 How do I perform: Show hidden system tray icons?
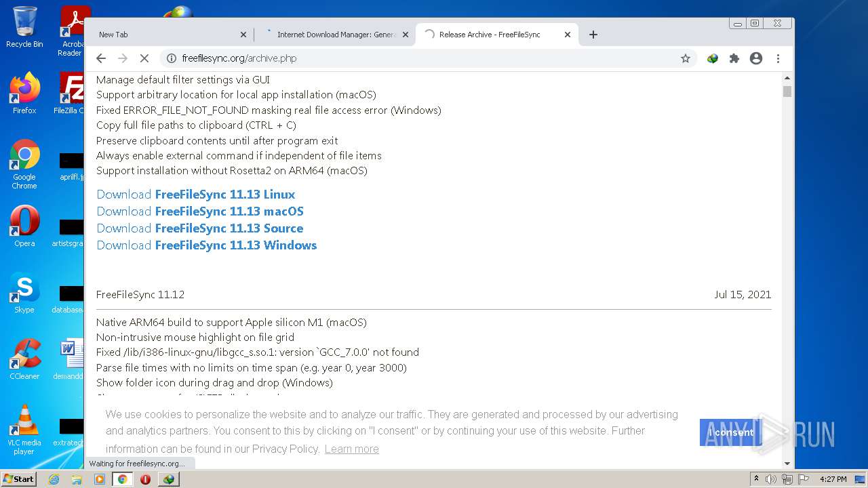[756, 479]
